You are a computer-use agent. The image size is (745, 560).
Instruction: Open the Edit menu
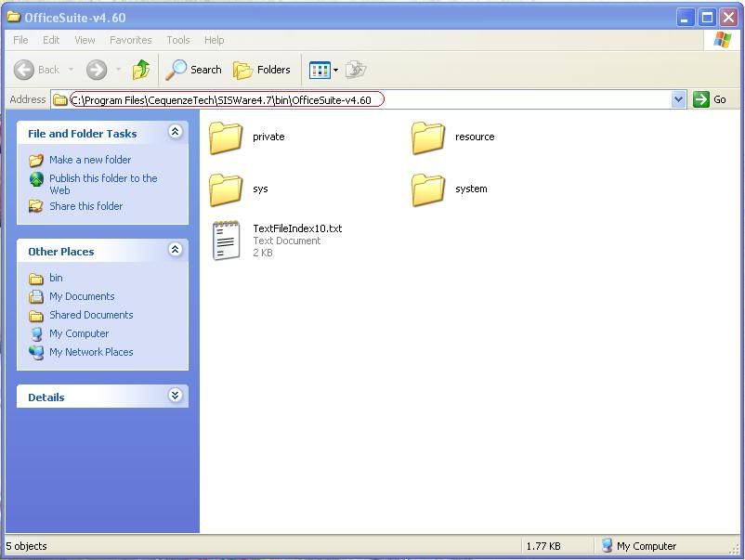coord(51,40)
